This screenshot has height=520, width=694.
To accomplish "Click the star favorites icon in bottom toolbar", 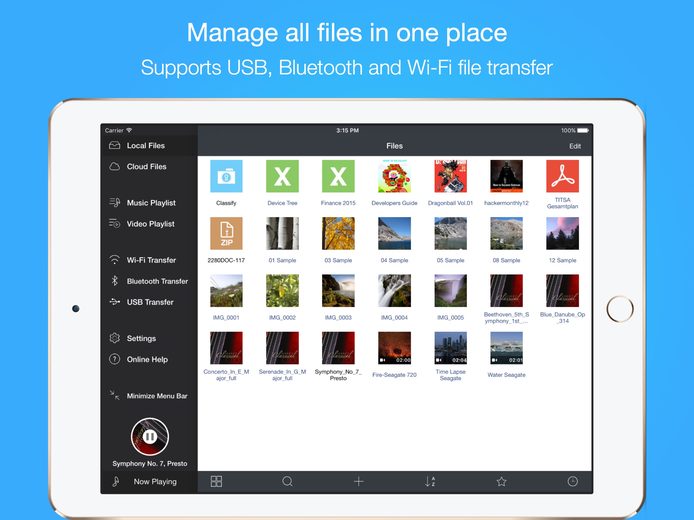I will pyautogui.click(x=501, y=481).
